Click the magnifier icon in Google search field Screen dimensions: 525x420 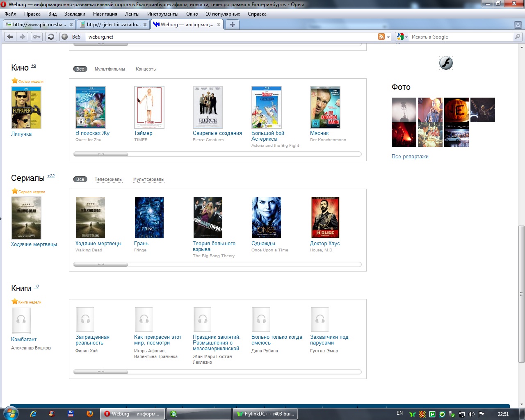pos(518,37)
